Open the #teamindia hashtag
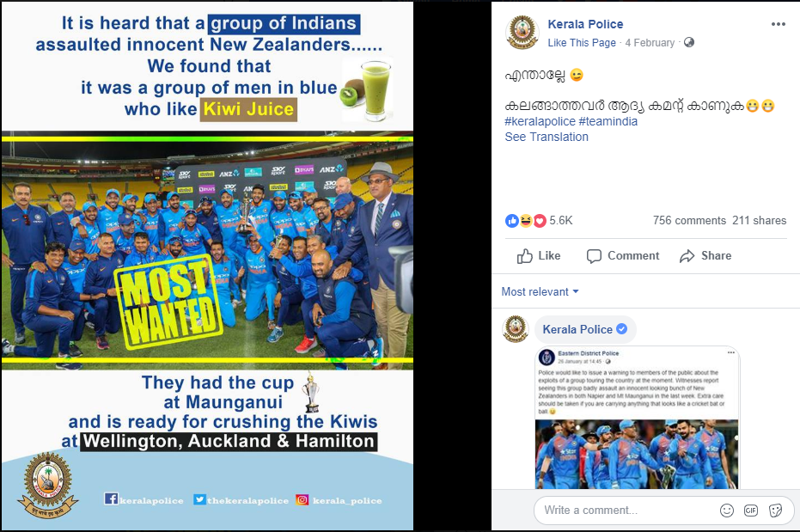800x532 pixels. [x=608, y=121]
